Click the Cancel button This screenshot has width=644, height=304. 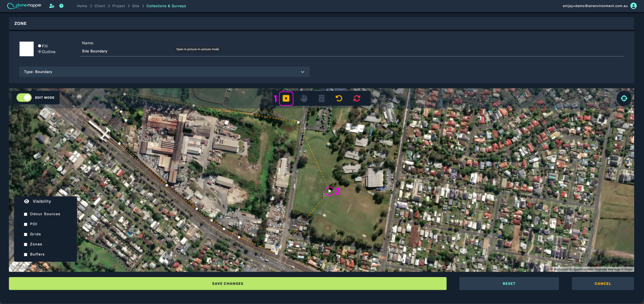(x=603, y=283)
